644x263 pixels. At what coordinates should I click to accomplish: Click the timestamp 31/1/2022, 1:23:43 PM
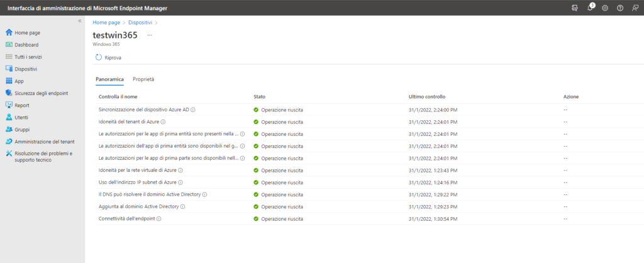[x=433, y=170]
